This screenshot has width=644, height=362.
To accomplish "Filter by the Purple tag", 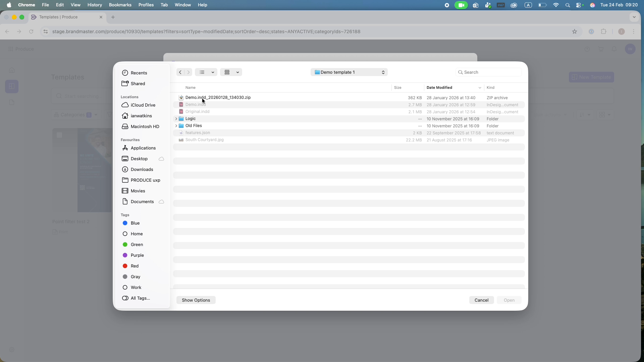I will [x=133, y=255].
